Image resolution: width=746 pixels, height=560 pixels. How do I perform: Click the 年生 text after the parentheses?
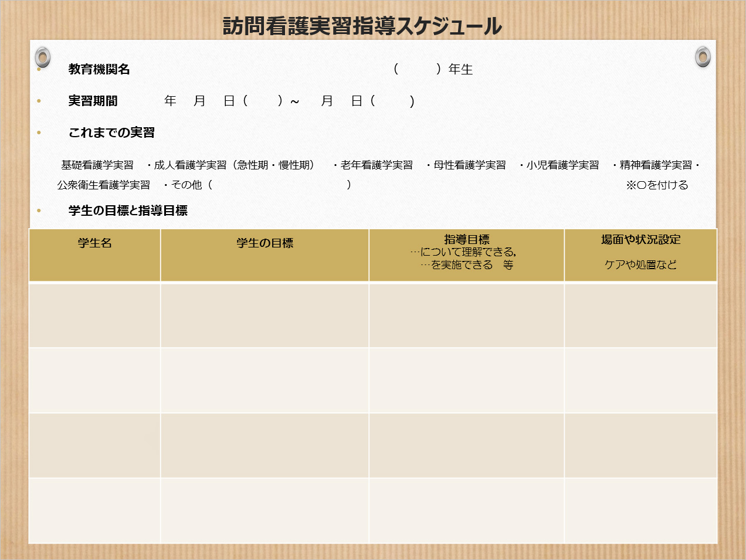(460, 69)
